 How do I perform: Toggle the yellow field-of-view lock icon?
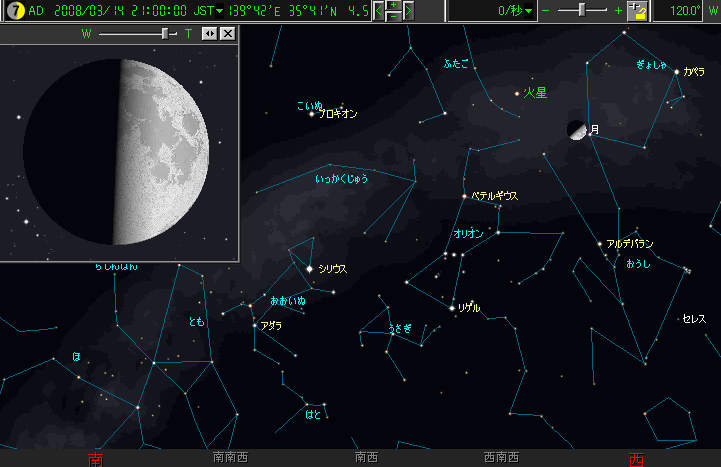point(637,11)
